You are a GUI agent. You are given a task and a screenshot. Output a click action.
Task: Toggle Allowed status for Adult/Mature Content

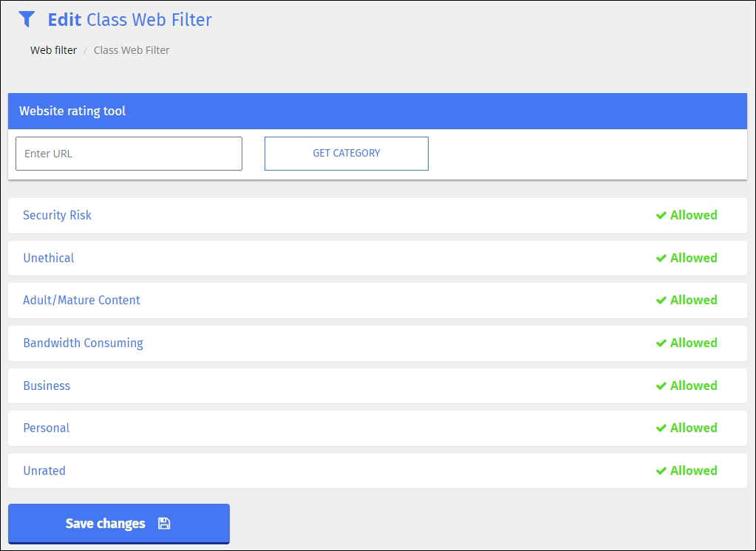point(687,300)
